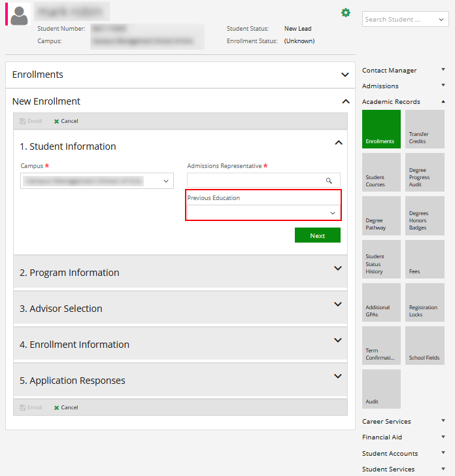Open the Transfer Credits tile

(x=425, y=129)
